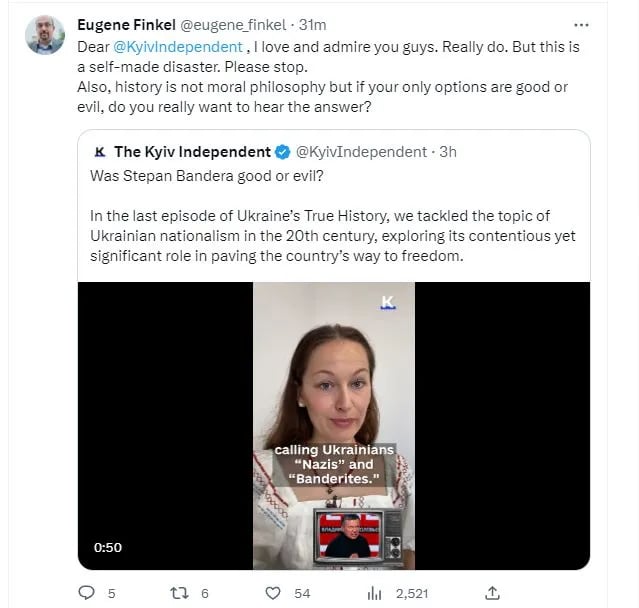This screenshot has width=639, height=608.
Task: Play the embedded video of the woman
Action: pos(334,425)
